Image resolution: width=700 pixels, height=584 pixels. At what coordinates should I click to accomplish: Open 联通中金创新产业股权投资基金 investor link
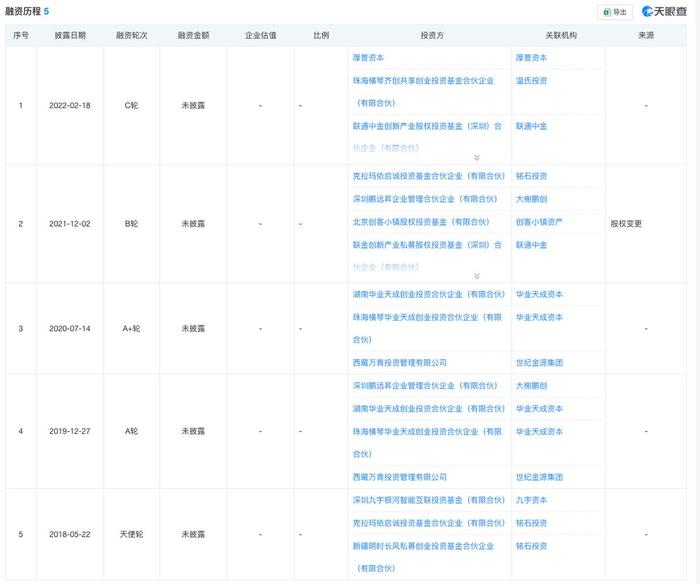[427, 137]
